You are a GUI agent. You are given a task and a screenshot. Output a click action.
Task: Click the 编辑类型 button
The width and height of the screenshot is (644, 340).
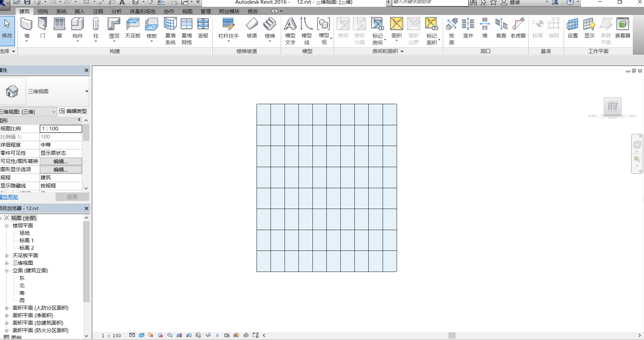pyautogui.click(x=73, y=111)
